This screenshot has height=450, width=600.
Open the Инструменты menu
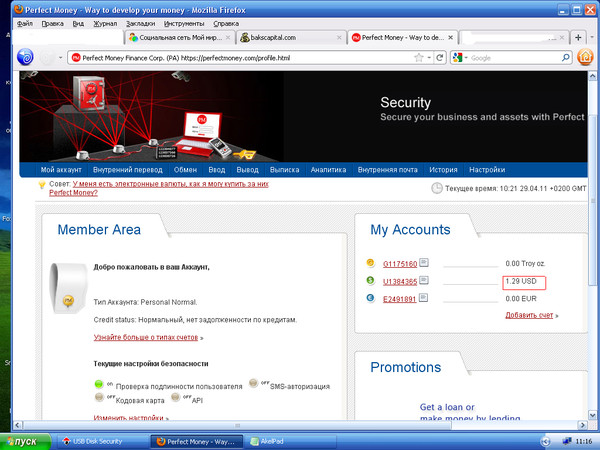coord(184,24)
